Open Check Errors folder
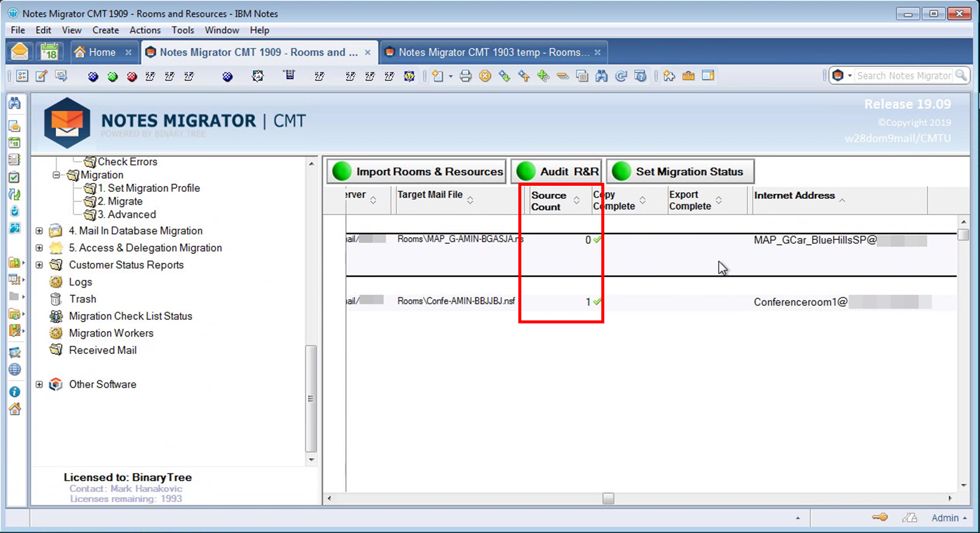Image resolution: width=980 pixels, height=533 pixels. (127, 162)
